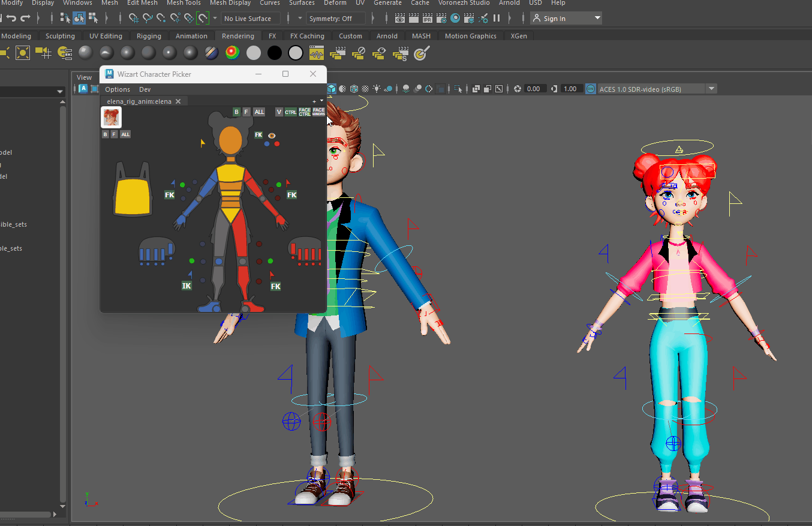The width and height of the screenshot is (812, 526).
Task: Enable the Select tool icon highlighted in blue
Action: pyautogui.click(x=79, y=18)
